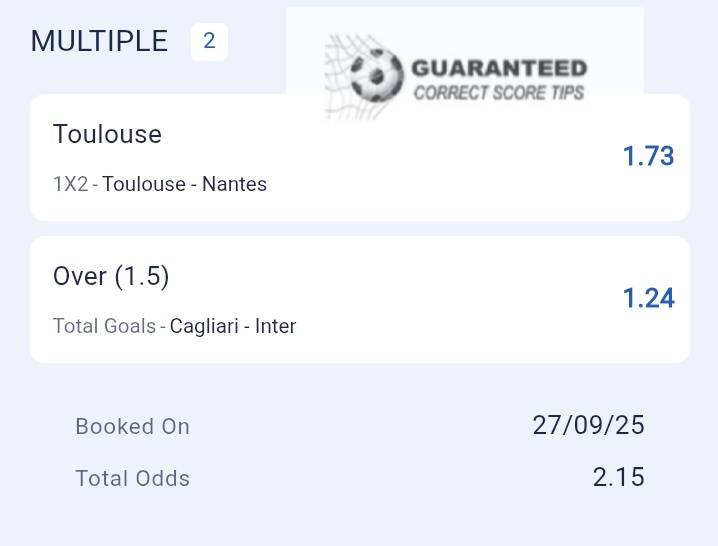
Task: Select the MULTIPLE bet type heading
Action: click(x=100, y=41)
